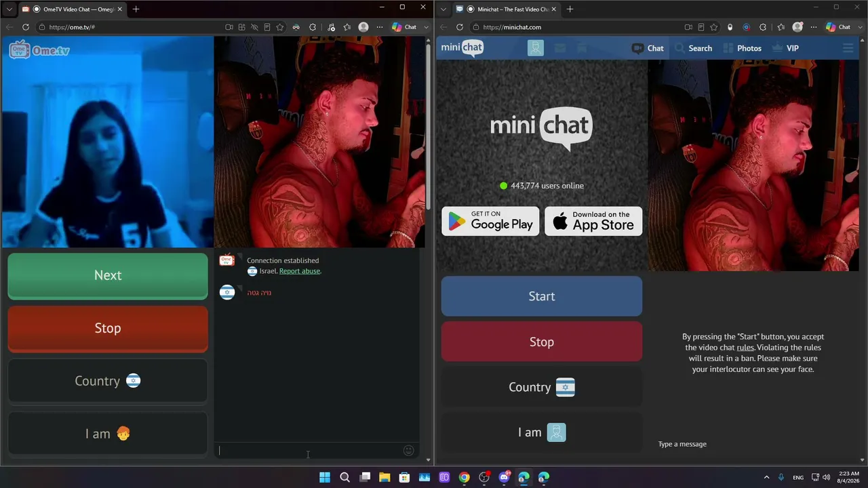Click the green Next button on OmeTV
868x488 pixels.
click(x=108, y=275)
